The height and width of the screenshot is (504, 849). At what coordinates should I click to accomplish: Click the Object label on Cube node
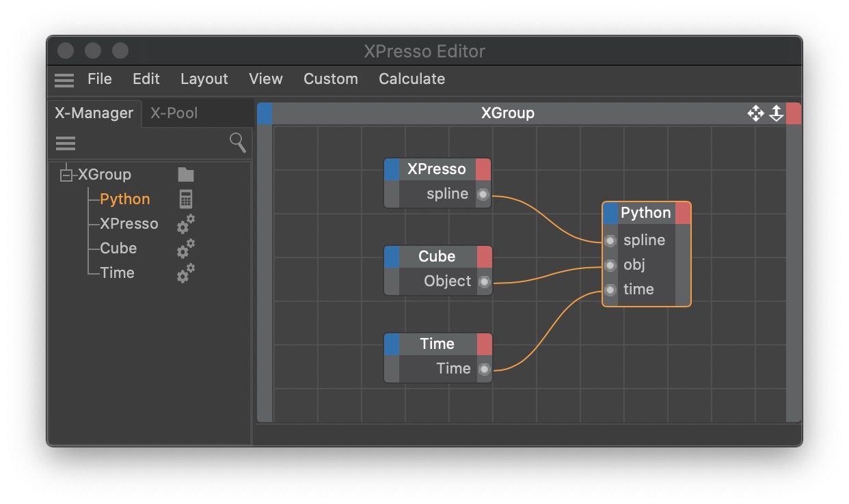[448, 281]
